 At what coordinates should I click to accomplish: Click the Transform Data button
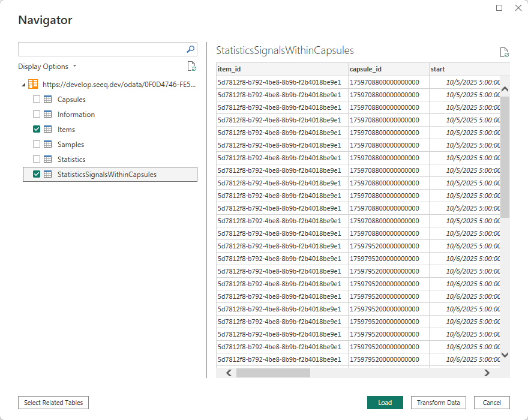(x=438, y=403)
